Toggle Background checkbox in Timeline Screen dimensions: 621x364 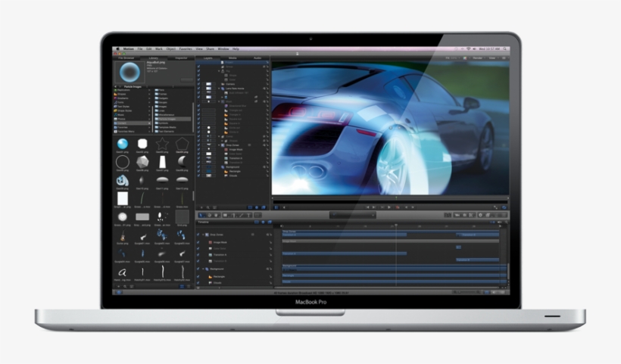198,269
